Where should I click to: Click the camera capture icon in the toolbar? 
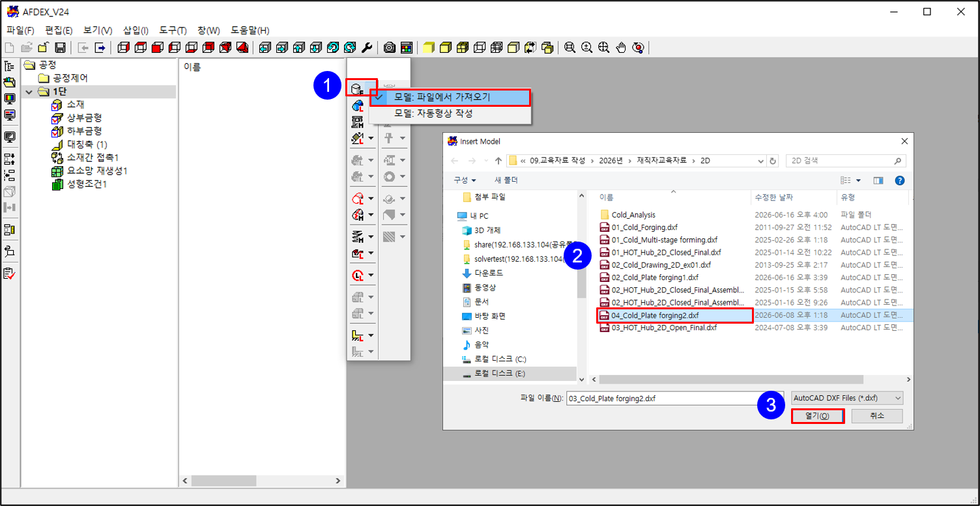coord(390,48)
